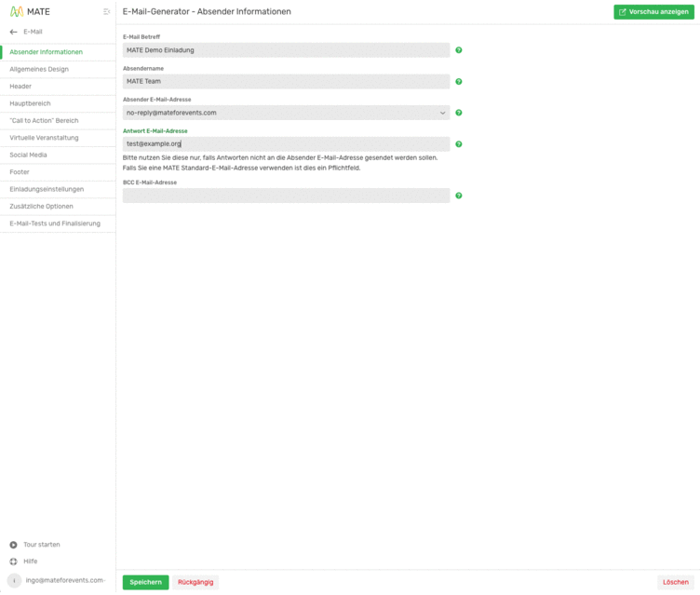Collapse the sidebar with the toggle icon
This screenshot has height=595, width=700.
coord(106,11)
